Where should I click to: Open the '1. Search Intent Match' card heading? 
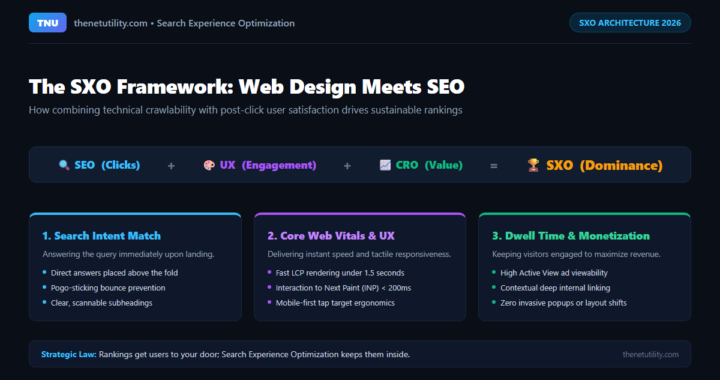pos(101,236)
